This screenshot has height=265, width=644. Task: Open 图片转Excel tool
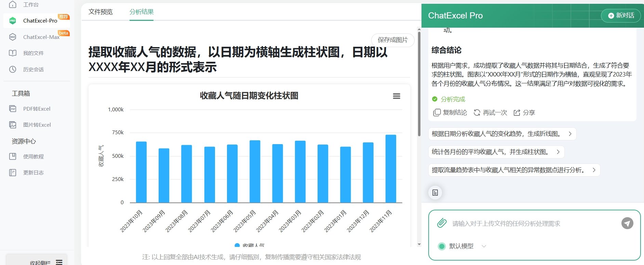point(37,125)
